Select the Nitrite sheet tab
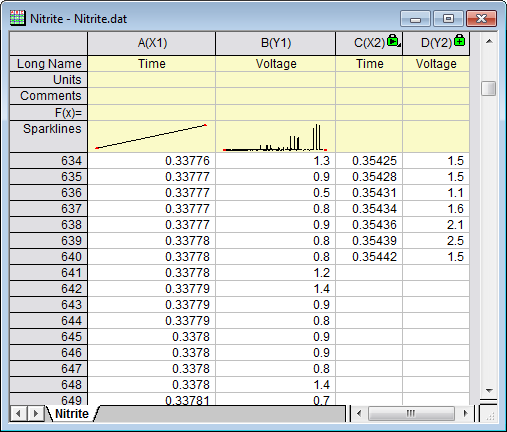 pos(72,414)
